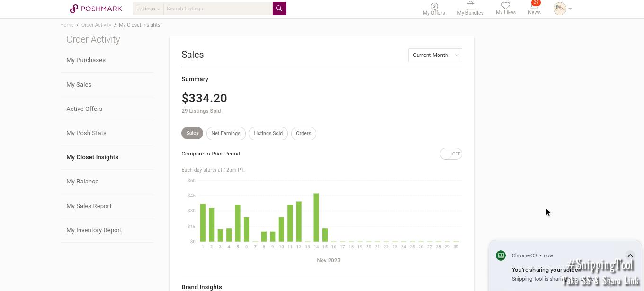Open My Sales Report in sidebar

click(89, 206)
